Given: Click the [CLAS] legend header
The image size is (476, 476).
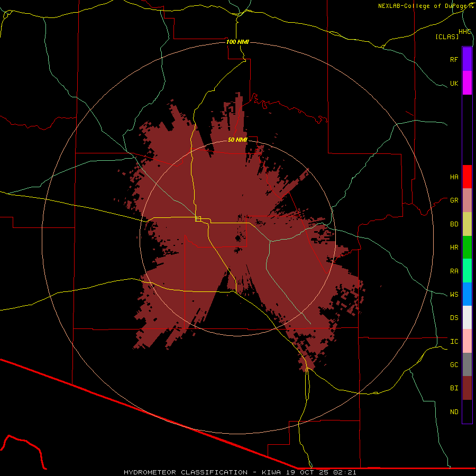Looking at the screenshot, I should coord(447,36).
